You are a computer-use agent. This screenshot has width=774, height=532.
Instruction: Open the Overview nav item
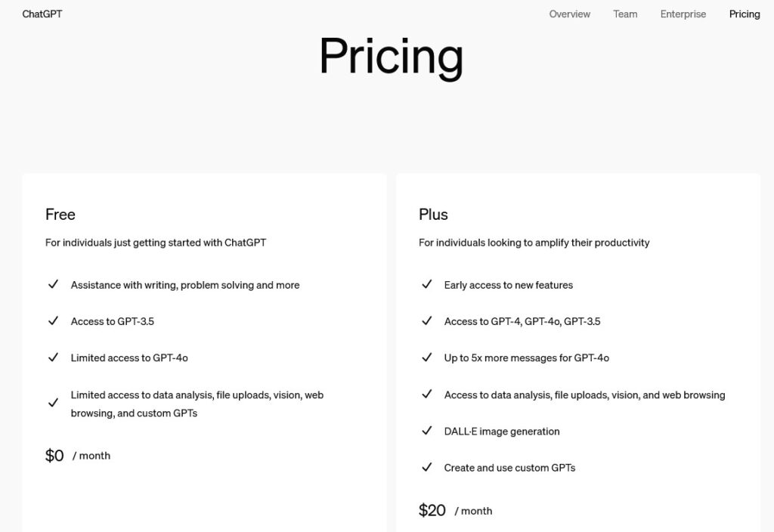pyautogui.click(x=570, y=14)
